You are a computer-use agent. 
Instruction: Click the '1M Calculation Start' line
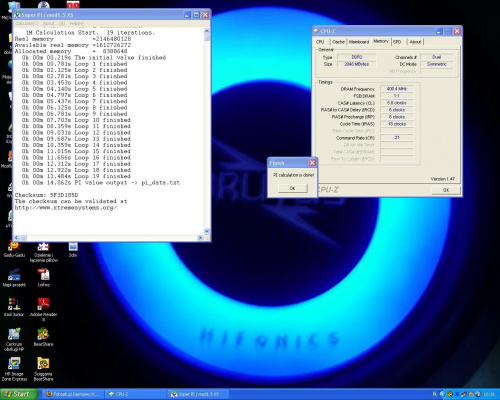[90, 33]
